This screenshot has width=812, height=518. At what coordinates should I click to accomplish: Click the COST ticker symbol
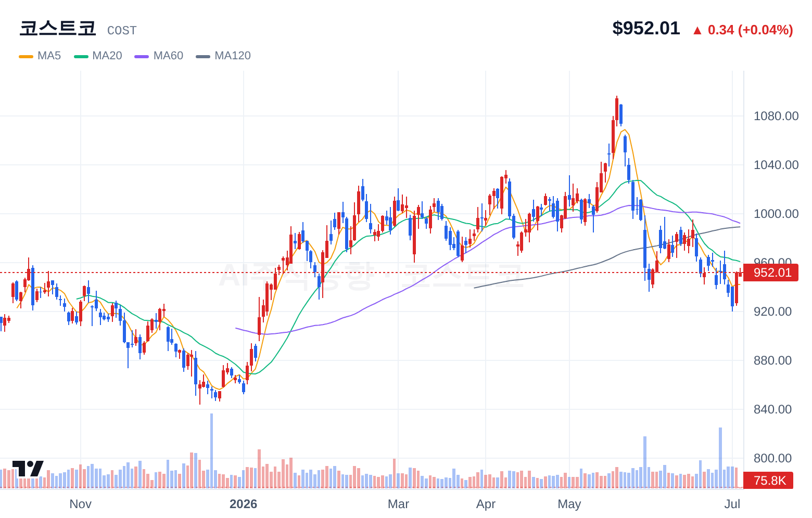[122, 31]
